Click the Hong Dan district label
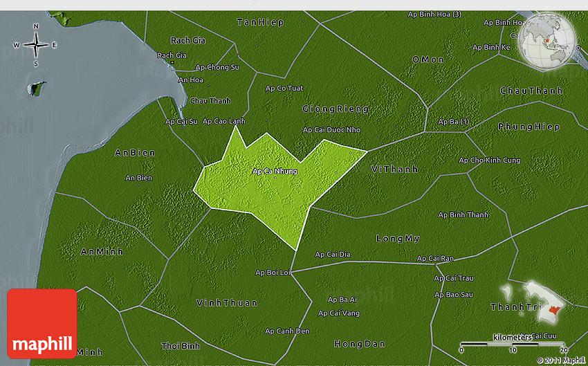Screen dimensions: 588x366 tap(359, 344)
